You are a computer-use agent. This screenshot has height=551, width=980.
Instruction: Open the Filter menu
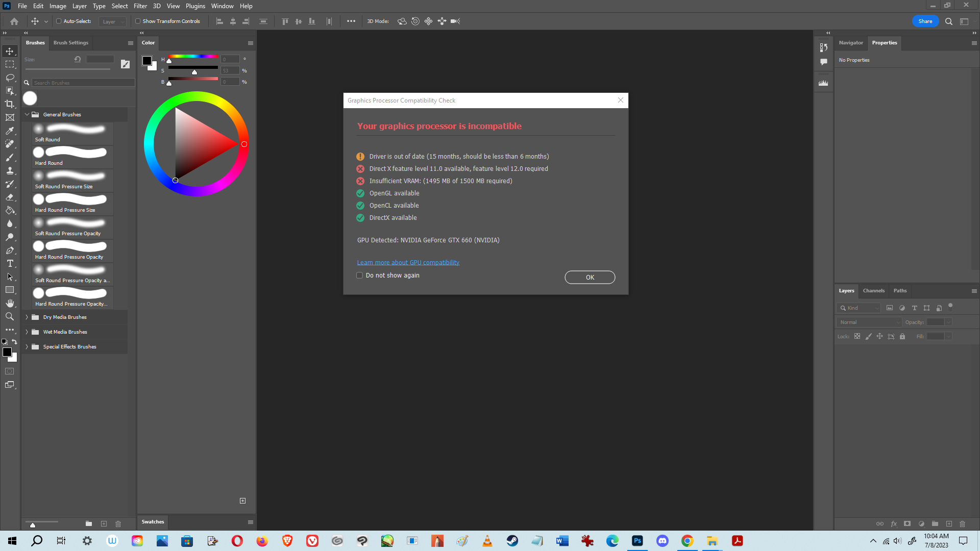pos(140,6)
